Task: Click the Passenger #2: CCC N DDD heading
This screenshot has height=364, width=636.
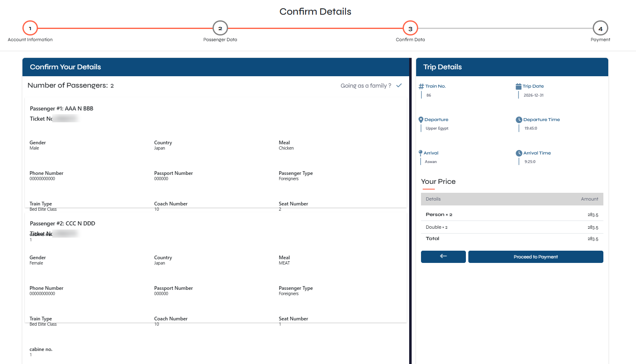Action: pos(62,223)
